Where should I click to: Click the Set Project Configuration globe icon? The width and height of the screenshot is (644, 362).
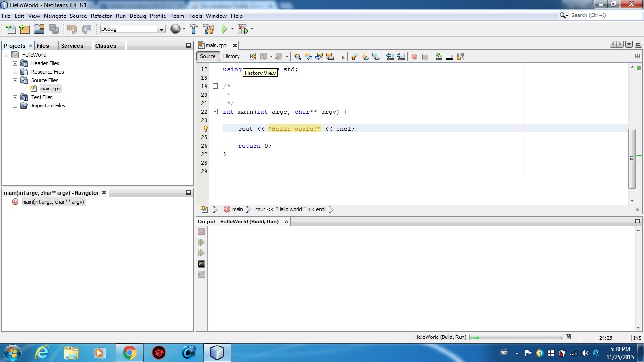pos(175,29)
